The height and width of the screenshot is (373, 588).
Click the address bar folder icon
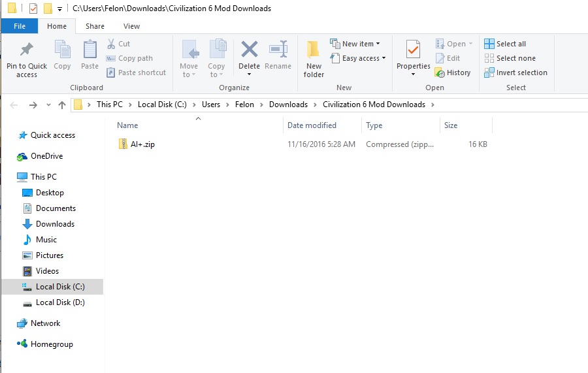tap(78, 105)
